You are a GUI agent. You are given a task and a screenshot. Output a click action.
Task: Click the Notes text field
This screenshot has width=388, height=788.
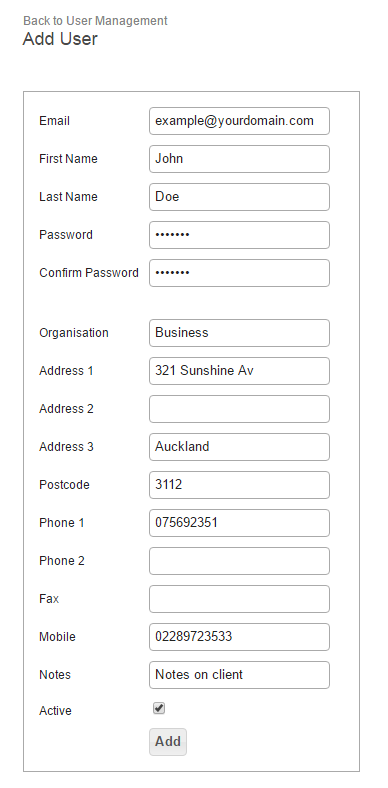[x=239, y=675]
